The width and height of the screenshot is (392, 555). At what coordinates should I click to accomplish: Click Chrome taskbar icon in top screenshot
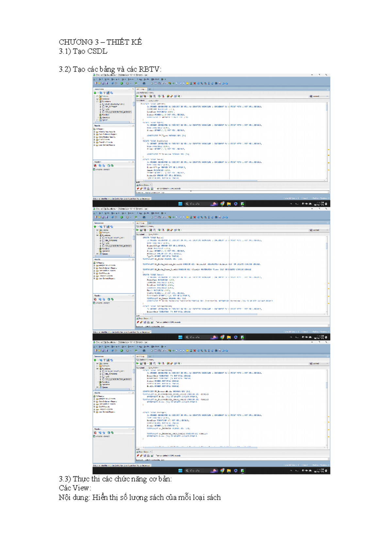(222, 204)
